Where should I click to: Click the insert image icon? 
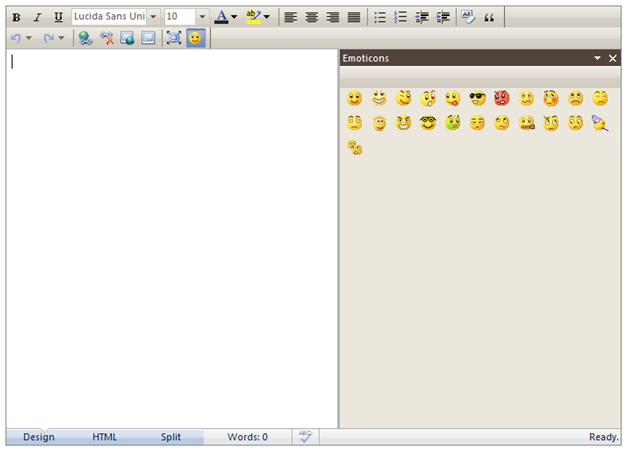tap(128, 38)
